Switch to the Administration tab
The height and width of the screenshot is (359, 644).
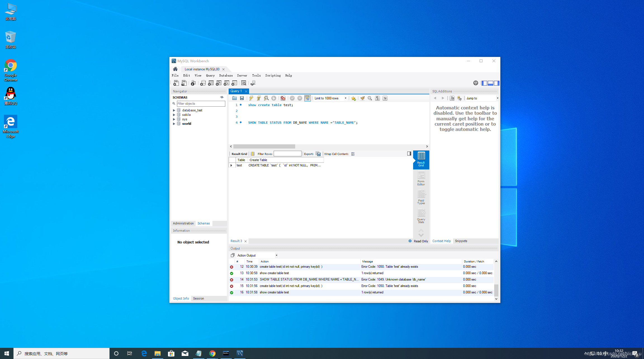point(183,223)
